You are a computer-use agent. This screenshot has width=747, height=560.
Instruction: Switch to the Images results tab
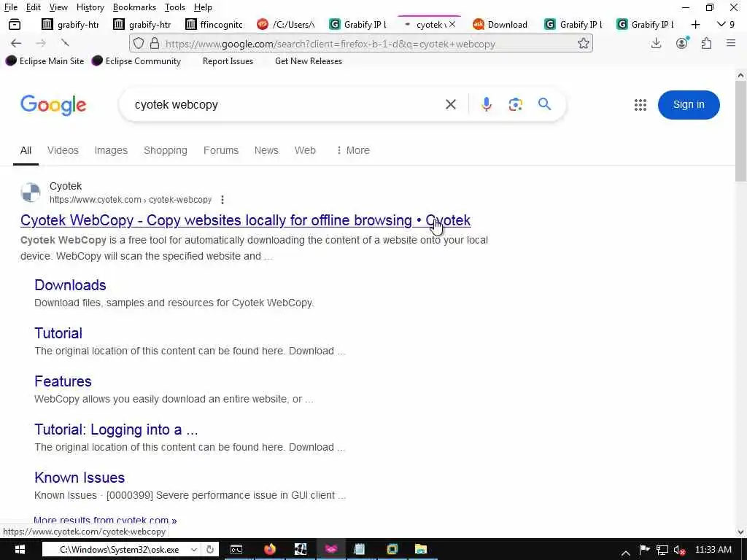[x=111, y=150]
